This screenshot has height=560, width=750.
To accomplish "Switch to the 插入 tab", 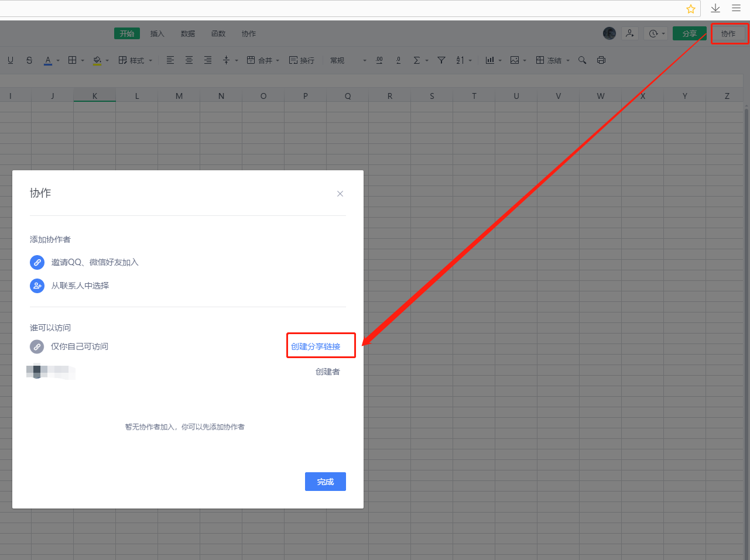I will tap(157, 33).
